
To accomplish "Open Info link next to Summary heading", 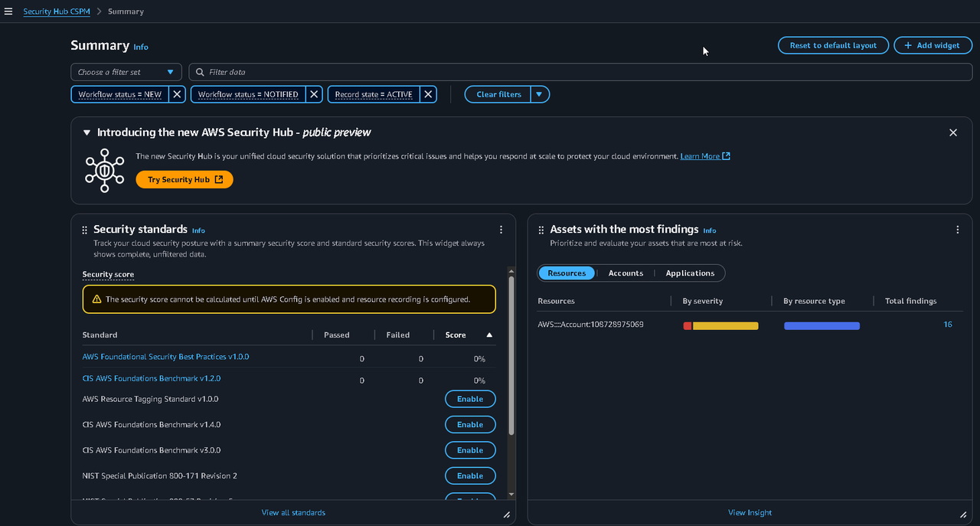I will tap(141, 47).
